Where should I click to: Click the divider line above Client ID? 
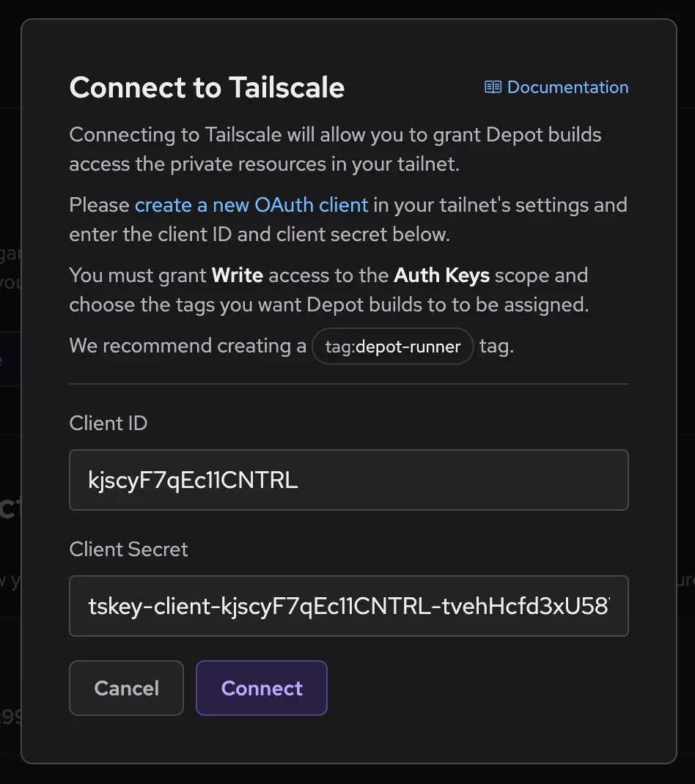coord(348,383)
